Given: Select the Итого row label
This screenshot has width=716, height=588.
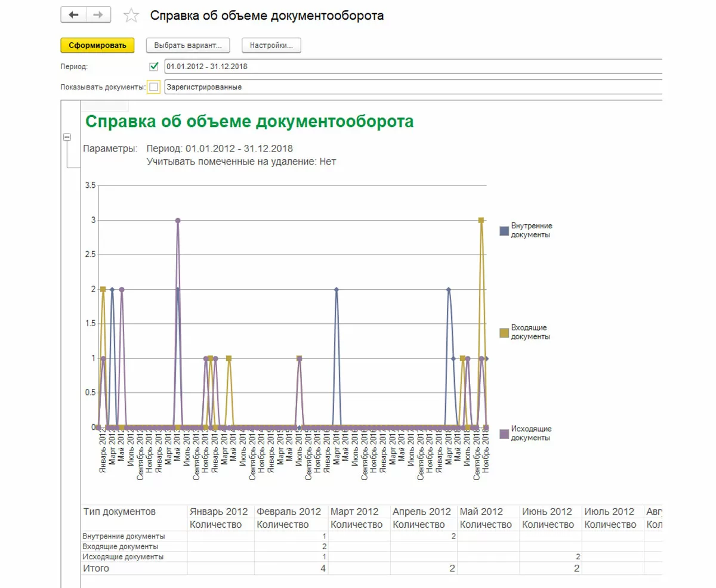Looking at the screenshot, I should (x=97, y=568).
